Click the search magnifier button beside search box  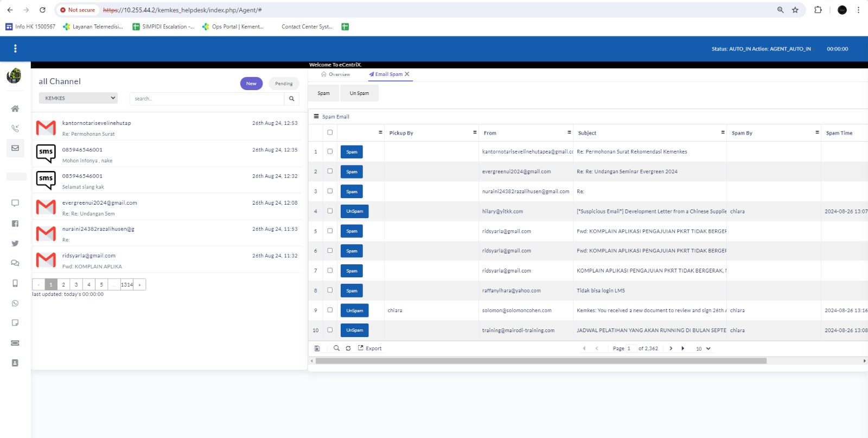pyautogui.click(x=291, y=99)
